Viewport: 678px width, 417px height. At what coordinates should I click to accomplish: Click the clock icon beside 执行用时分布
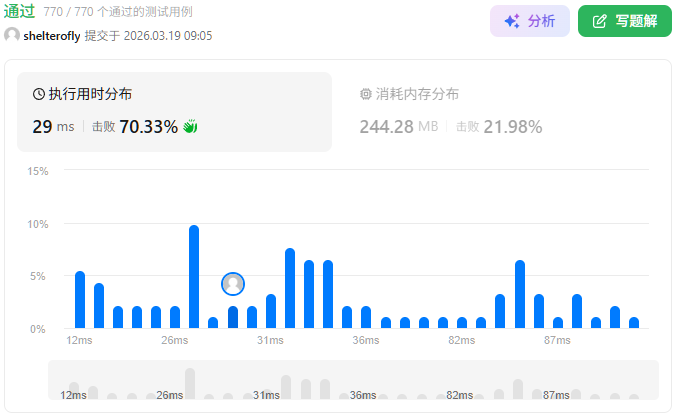click(x=39, y=94)
